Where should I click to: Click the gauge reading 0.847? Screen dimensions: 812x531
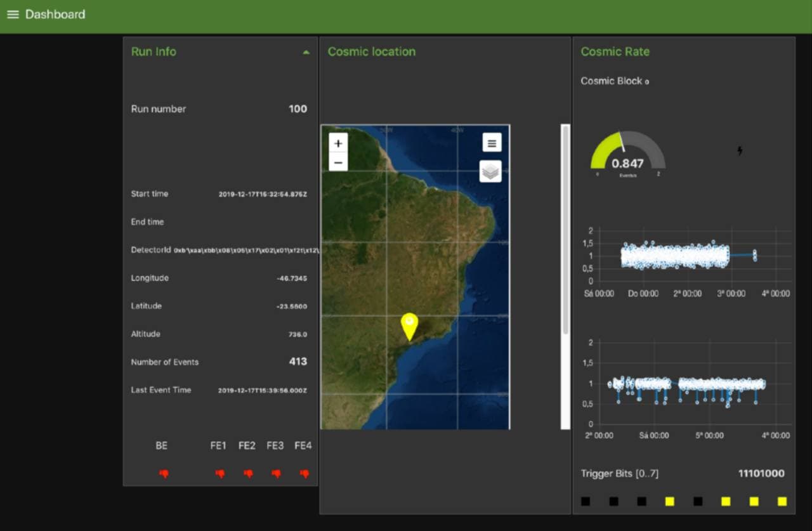pyautogui.click(x=627, y=163)
